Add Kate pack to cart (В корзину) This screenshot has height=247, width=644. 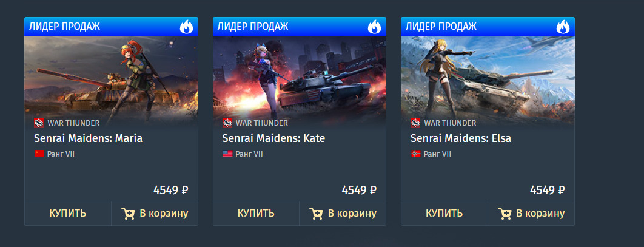pyautogui.click(x=343, y=213)
